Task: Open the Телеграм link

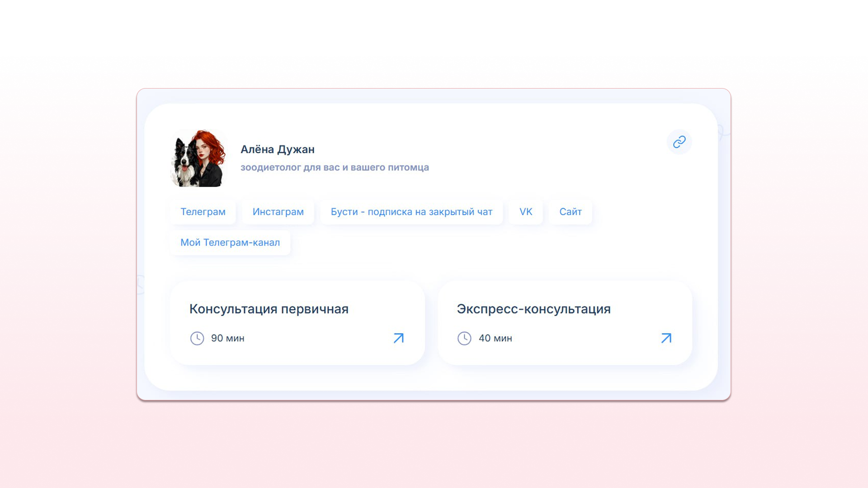Action: [x=203, y=212]
